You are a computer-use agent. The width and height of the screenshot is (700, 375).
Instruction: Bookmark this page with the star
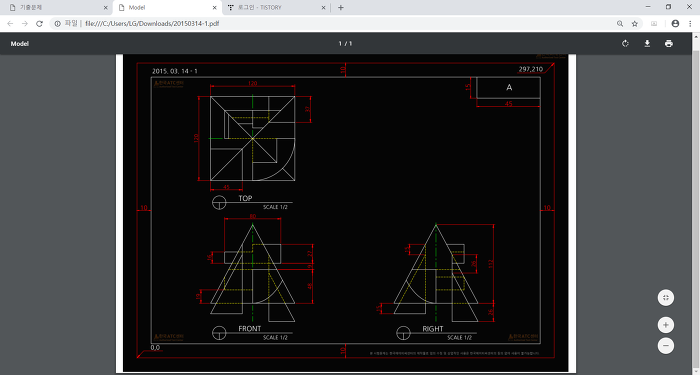click(634, 24)
